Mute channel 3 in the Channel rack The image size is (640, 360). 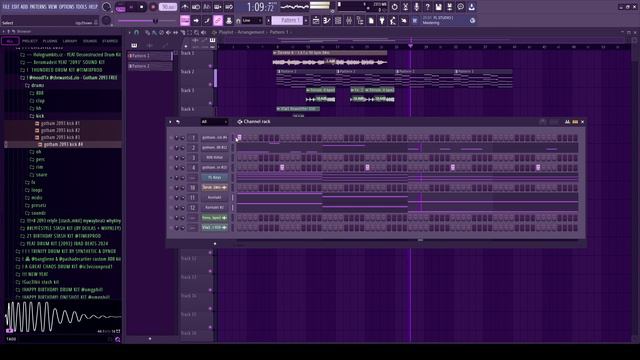tap(171, 158)
